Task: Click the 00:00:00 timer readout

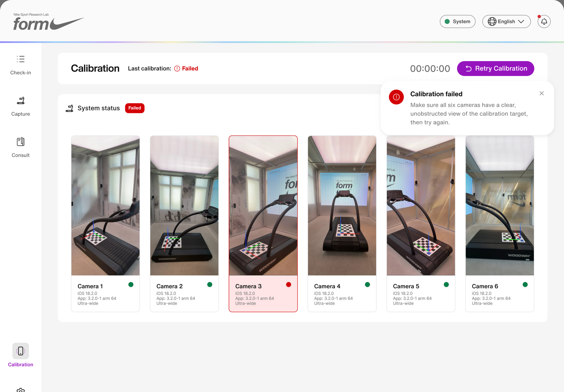Action: click(x=430, y=69)
